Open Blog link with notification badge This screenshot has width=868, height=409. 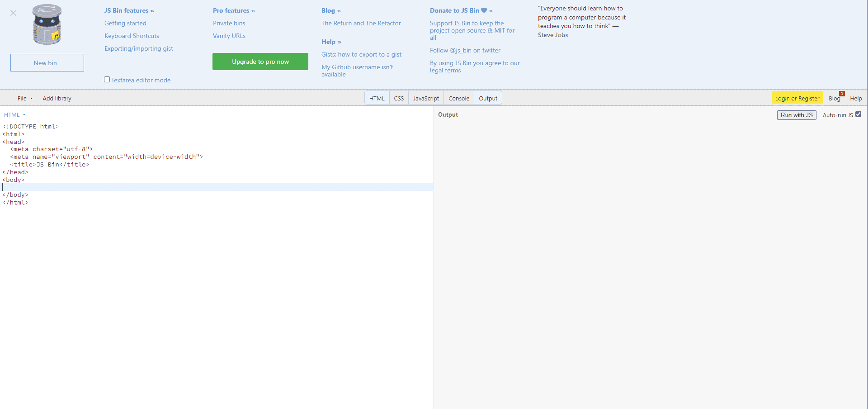pyautogui.click(x=835, y=98)
